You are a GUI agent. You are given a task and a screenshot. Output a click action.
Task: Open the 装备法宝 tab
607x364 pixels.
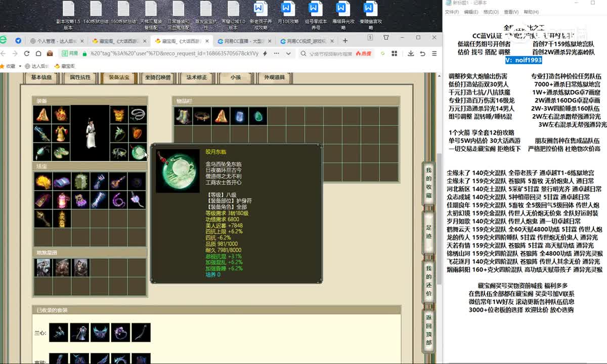tap(119, 77)
